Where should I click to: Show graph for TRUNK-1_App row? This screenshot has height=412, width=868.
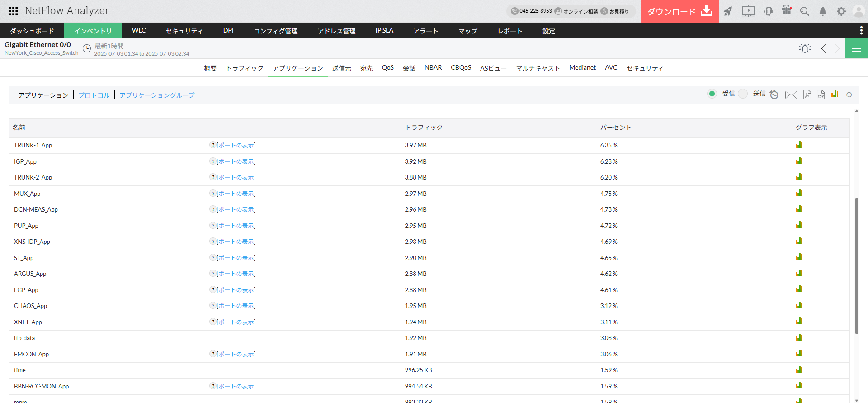(x=799, y=145)
